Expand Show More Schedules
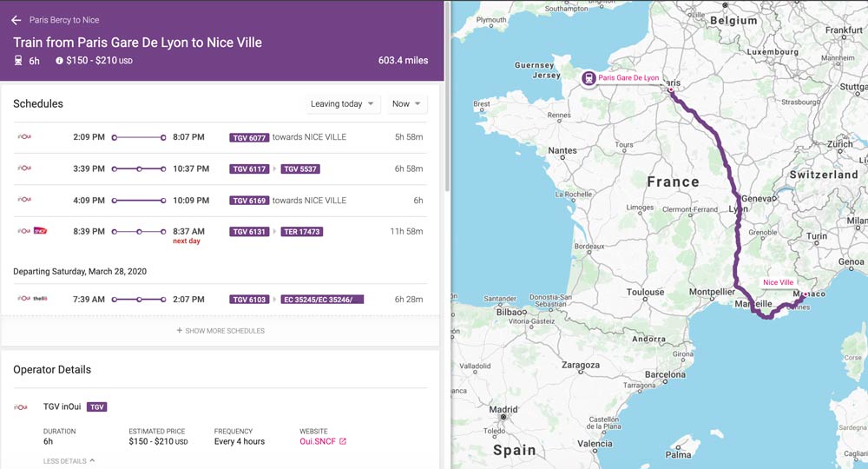868x469 pixels. point(220,331)
